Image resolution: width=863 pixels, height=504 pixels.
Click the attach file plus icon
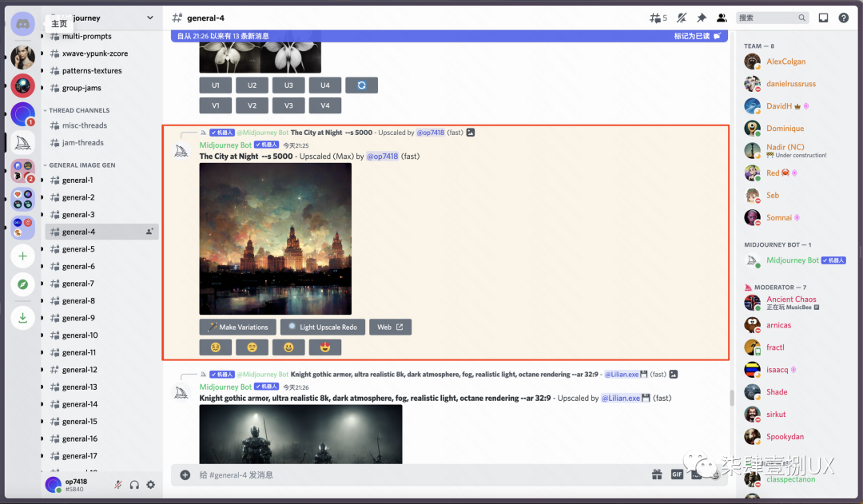point(185,474)
